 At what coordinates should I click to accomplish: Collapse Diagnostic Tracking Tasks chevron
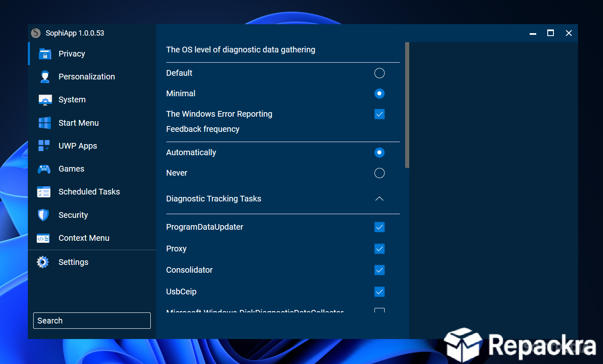click(379, 199)
